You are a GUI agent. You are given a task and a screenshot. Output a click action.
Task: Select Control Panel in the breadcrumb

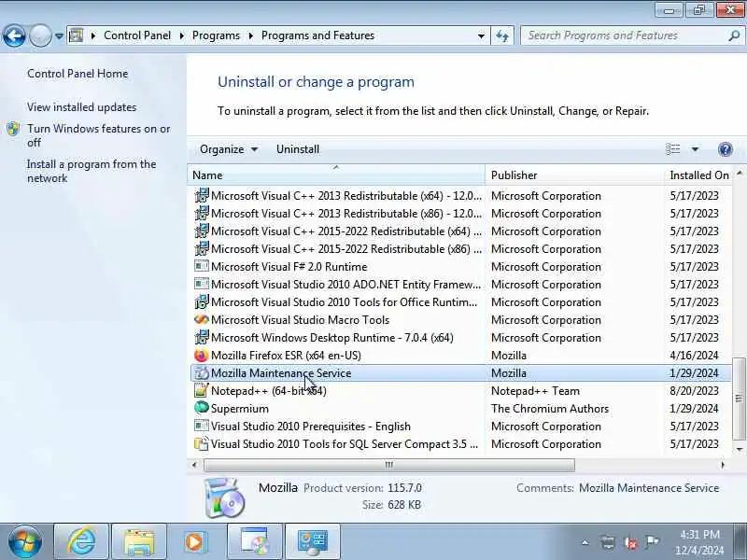137,35
